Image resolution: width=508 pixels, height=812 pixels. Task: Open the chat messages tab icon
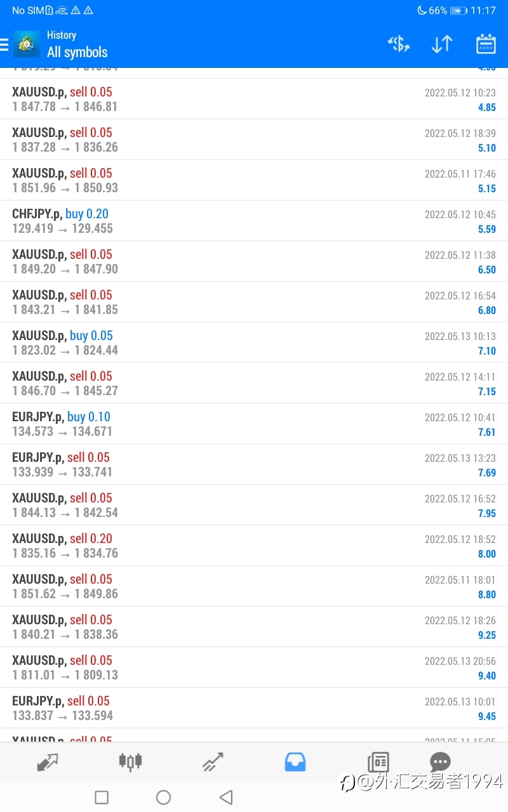click(440, 761)
